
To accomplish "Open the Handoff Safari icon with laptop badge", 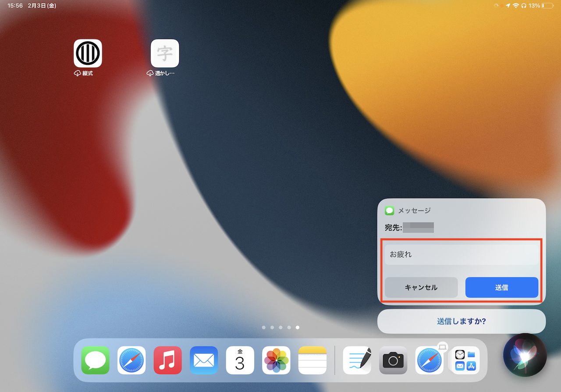I will click(430, 360).
